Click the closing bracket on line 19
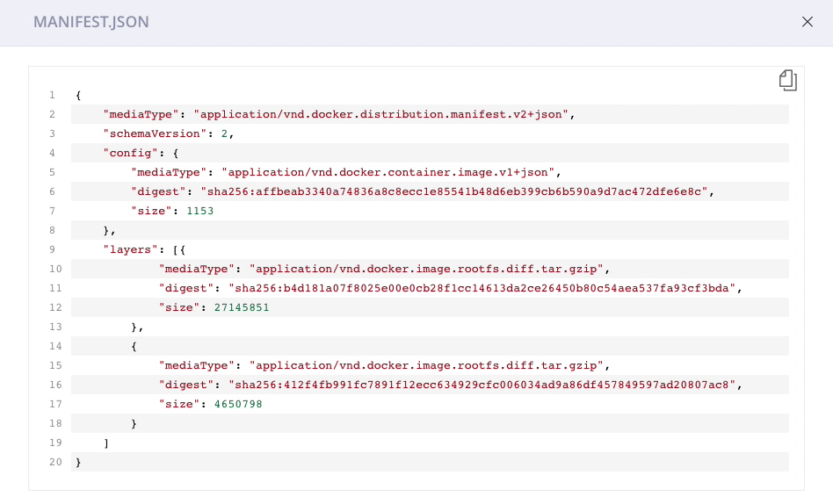This screenshot has width=833, height=504. pos(106,443)
